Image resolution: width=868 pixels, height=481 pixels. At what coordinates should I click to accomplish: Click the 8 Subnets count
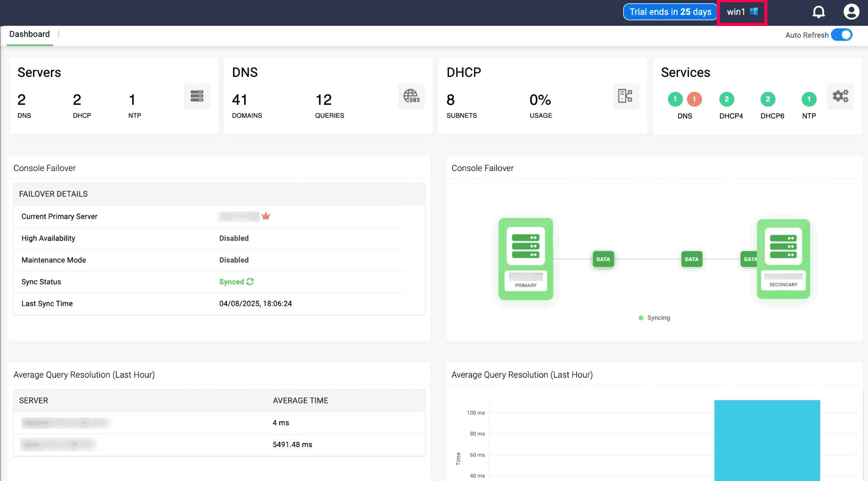(450, 100)
